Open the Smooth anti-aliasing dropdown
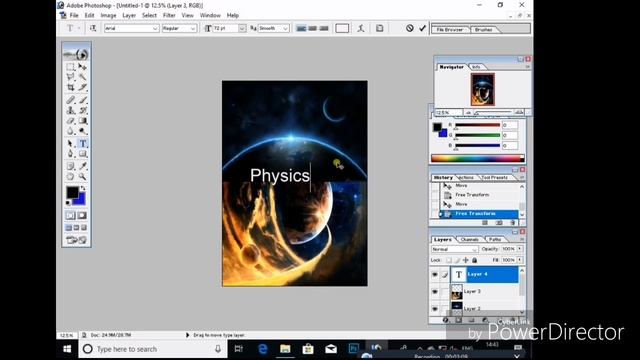640x360 pixels. coord(285,28)
